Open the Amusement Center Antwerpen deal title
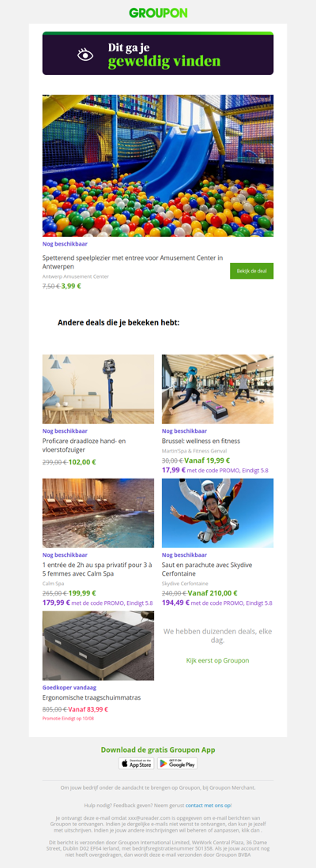The height and width of the screenshot is (868, 316). click(x=133, y=262)
